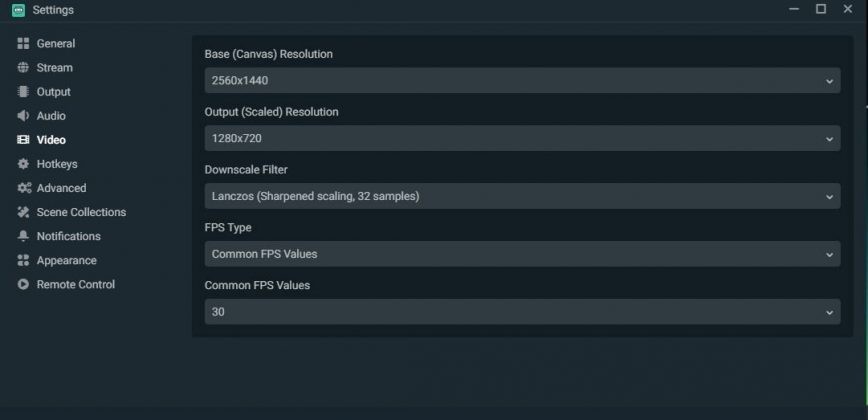
Task: Click the Advanced gears icon
Action: [23, 188]
